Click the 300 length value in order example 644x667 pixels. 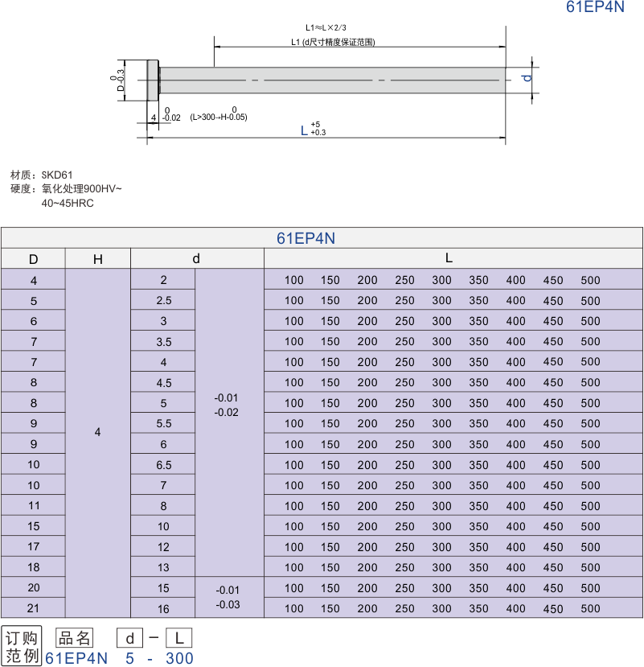tap(179, 659)
